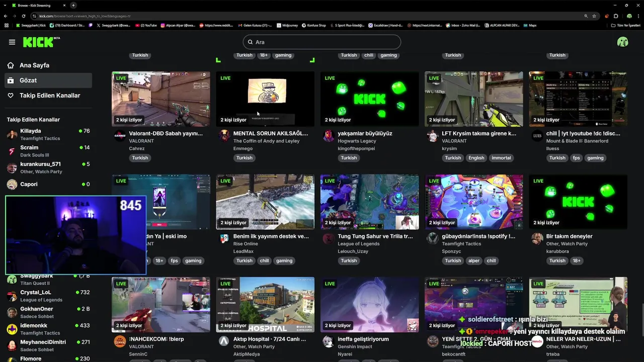Viewport: 644px width, 362px height.
Task: Open Midjourney bookmark
Action: 287,25
